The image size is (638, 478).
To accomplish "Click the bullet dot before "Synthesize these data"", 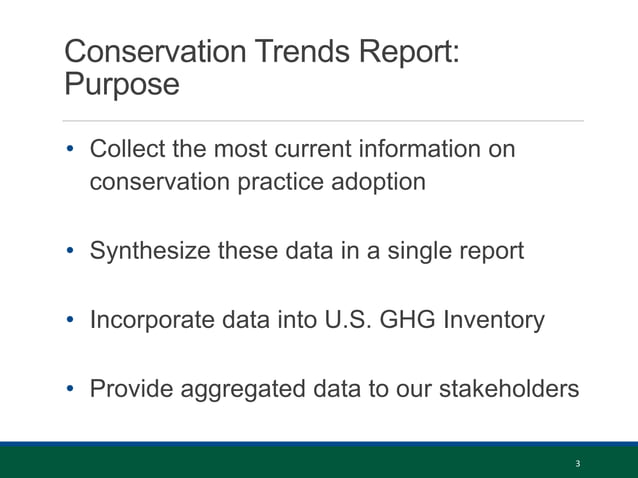I will click(70, 252).
